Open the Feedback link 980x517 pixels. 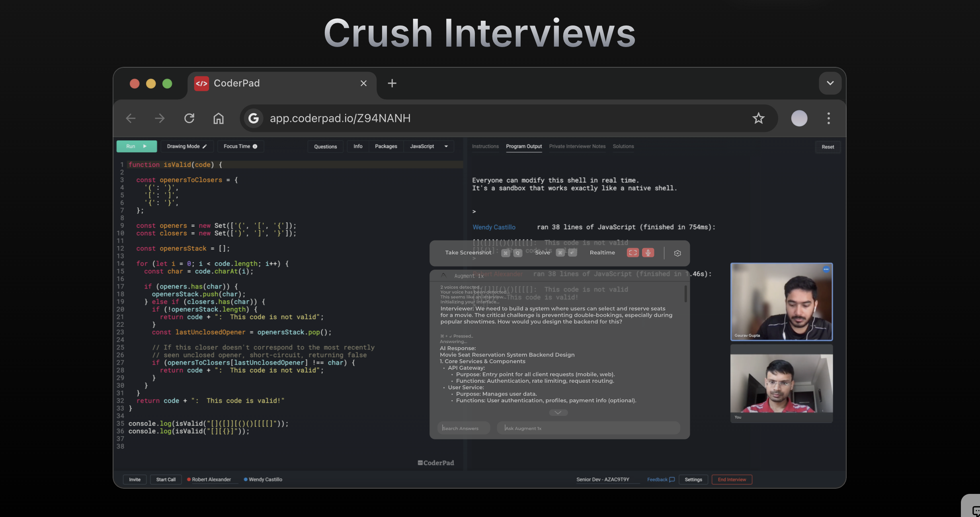point(661,480)
